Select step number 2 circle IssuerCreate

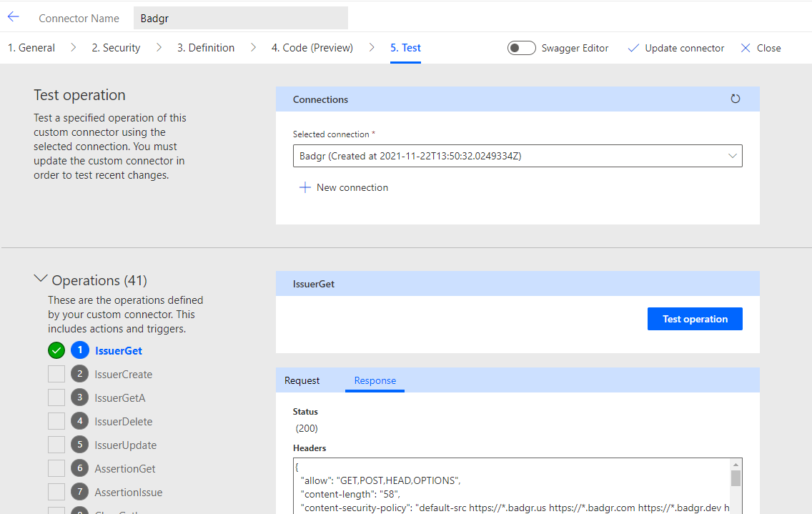coord(80,374)
